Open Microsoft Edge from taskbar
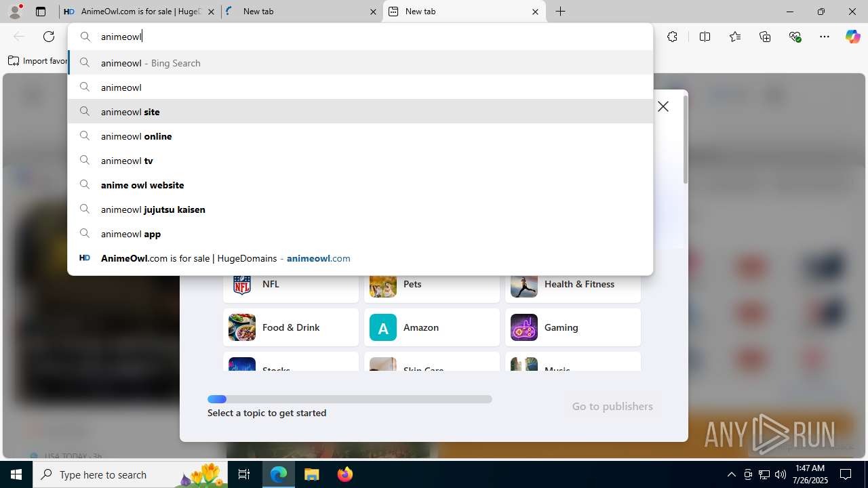Viewport: 868px width, 488px height. [279, 474]
